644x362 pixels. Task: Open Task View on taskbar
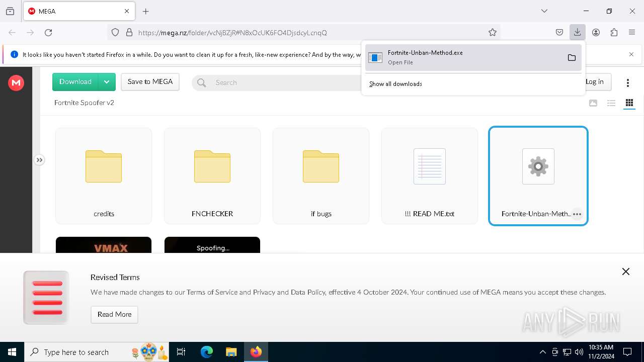[181, 352]
